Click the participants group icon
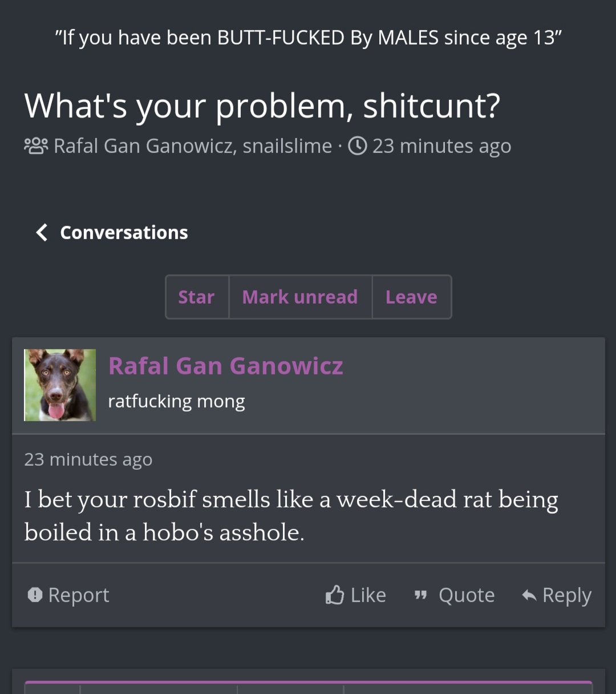Image resolution: width=616 pixels, height=694 pixels. 37,146
